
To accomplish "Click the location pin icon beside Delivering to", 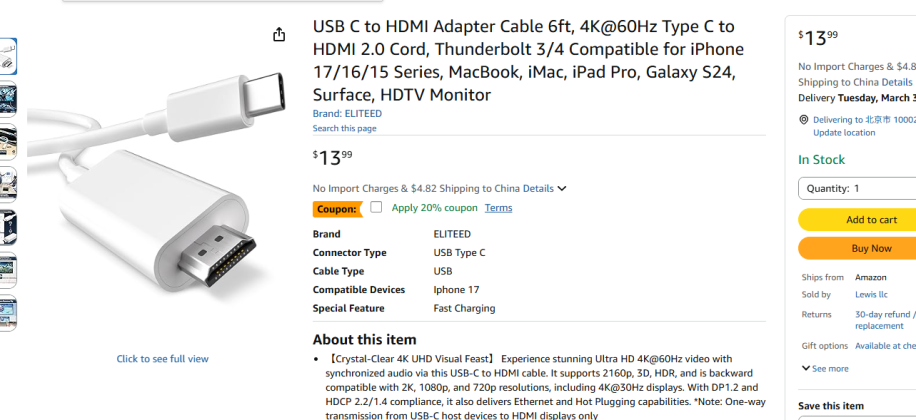I will click(x=804, y=119).
